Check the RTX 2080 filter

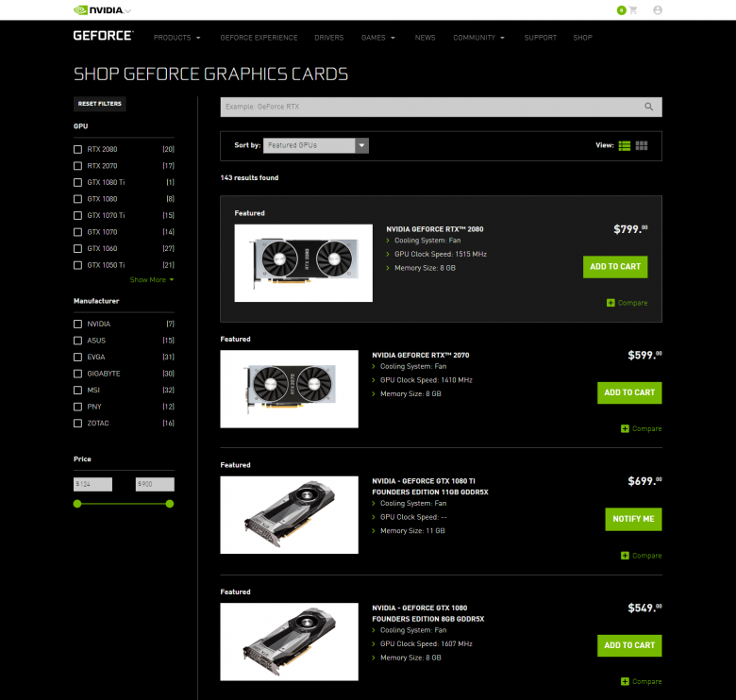point(78,149)
